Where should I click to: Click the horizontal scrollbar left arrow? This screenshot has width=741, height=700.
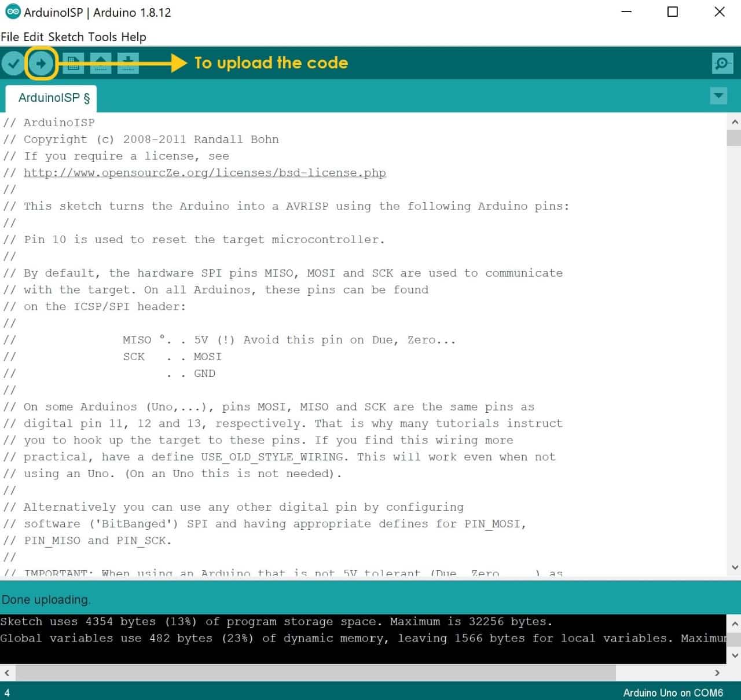[x=7, y=673]
